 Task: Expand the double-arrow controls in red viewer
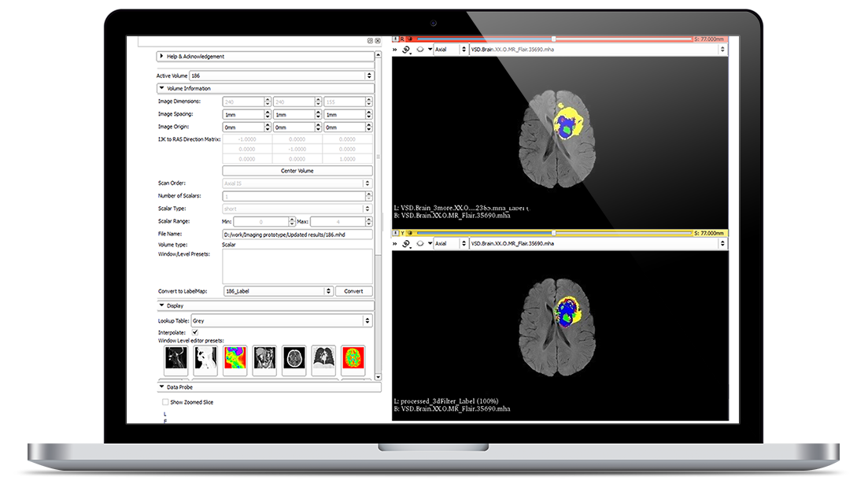(x=395, y=50)
